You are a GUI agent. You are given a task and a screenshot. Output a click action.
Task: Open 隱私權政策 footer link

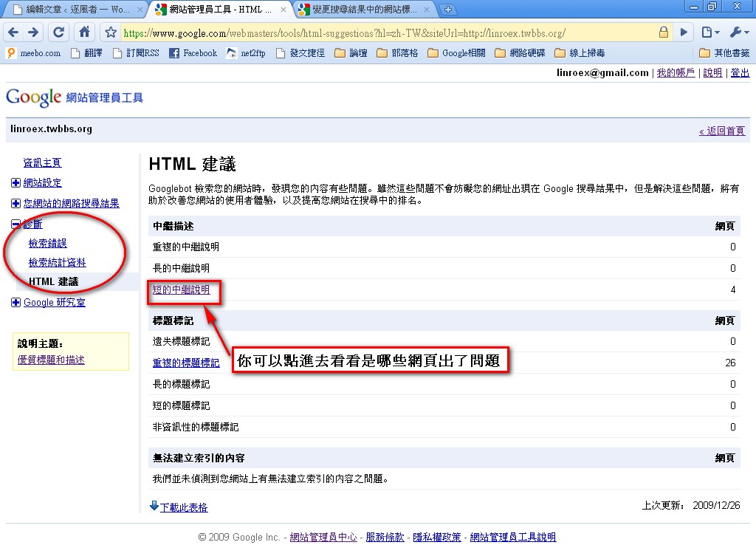(x=437, y=537)
